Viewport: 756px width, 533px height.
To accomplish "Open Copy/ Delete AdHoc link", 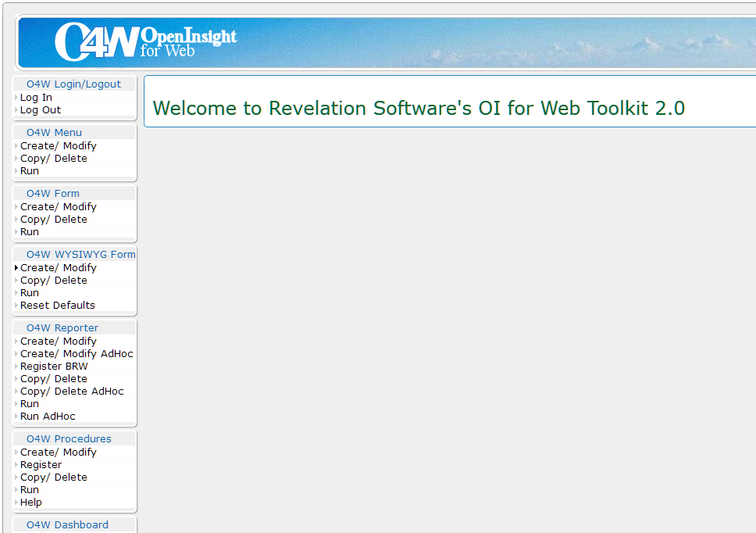I will click(x=72, y=392).
